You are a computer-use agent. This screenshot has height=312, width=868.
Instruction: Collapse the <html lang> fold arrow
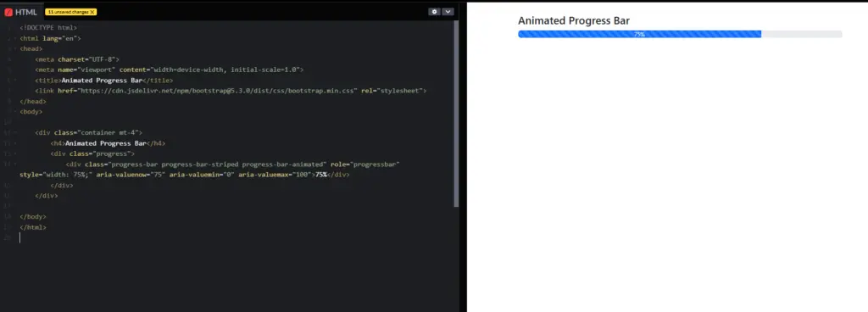[x=15, y=39]
